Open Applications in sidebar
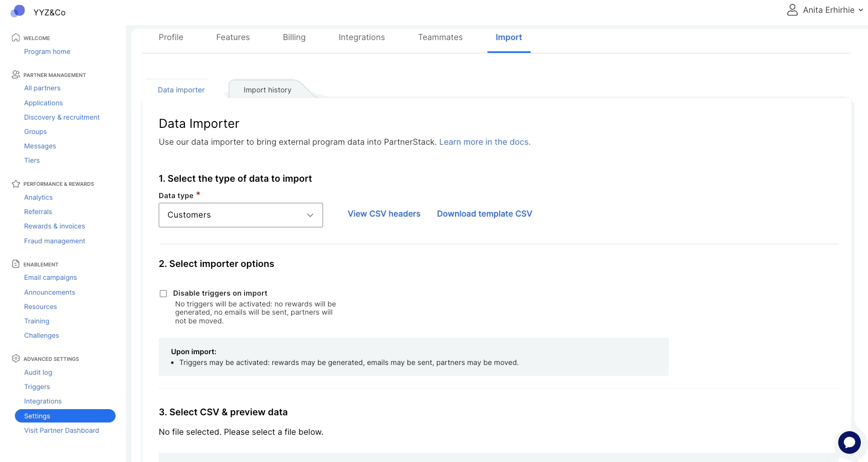This screenshot has height=462, width=868. pos(43,103)
